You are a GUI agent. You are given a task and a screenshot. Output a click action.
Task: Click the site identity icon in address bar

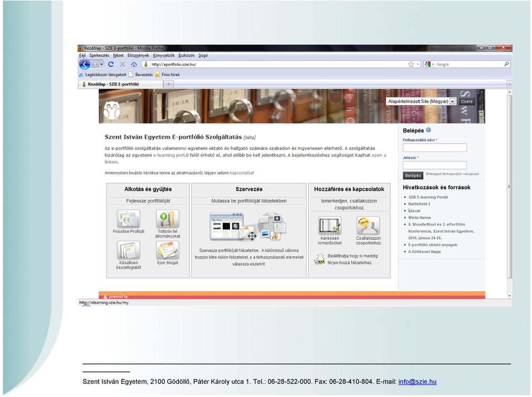[146, 64]
